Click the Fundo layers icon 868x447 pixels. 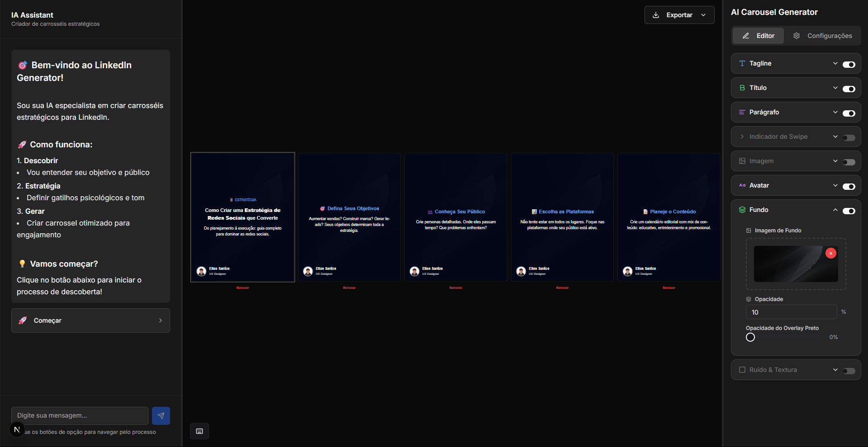tap(742, 210)
